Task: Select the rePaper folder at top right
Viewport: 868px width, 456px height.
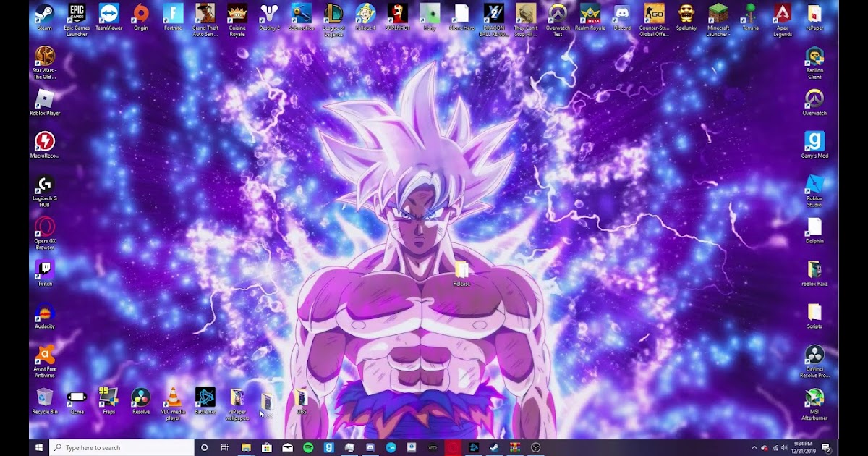Action: (x=814, y=17)
